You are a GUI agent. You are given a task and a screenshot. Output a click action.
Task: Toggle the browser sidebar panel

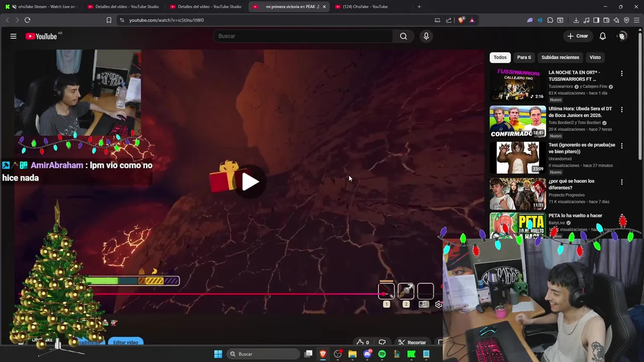[596, 20]
